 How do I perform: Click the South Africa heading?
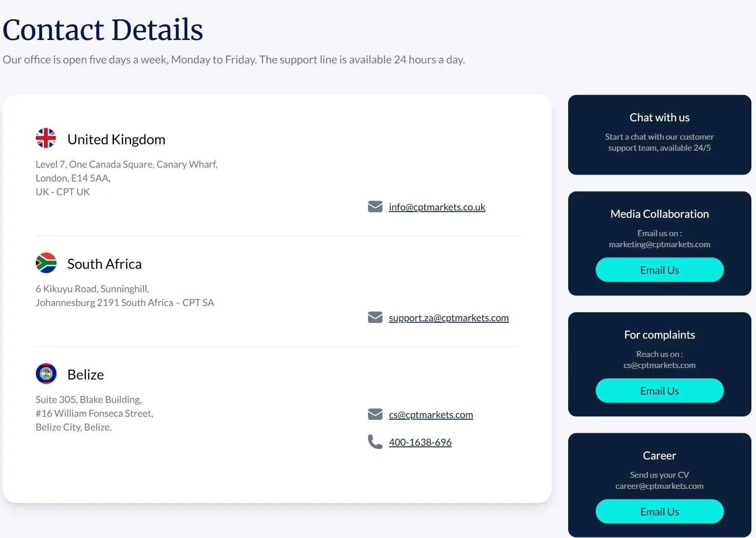click(x=104, y=264)
